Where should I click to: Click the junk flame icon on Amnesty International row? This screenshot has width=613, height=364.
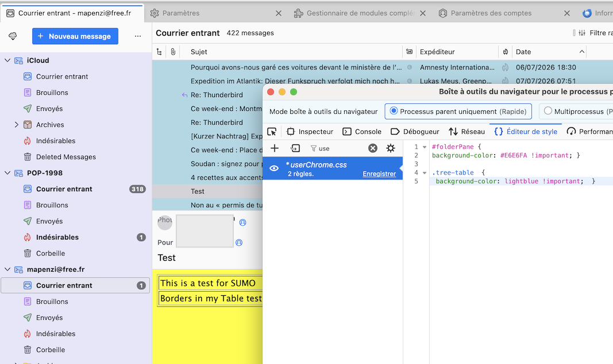(505, 67)
